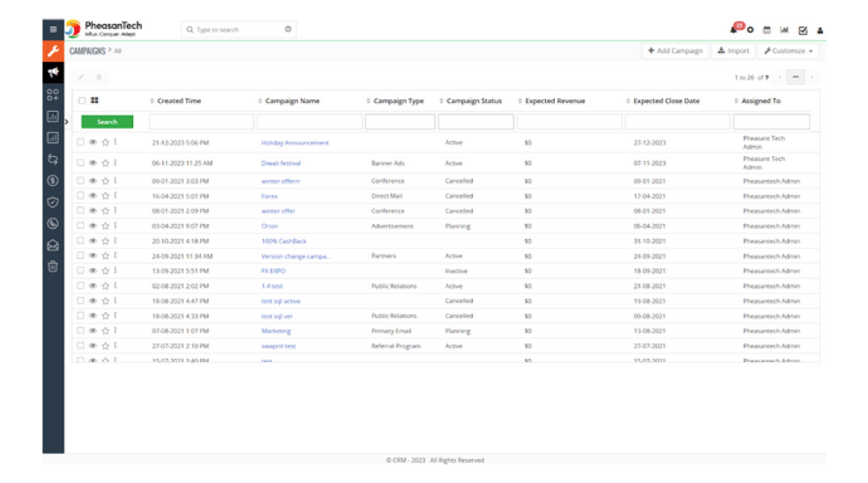The height and width of the screenshot is (483, 868).
Task: Click the Add Campaign button
Action: pyautogui.click(x=675, y=51)
